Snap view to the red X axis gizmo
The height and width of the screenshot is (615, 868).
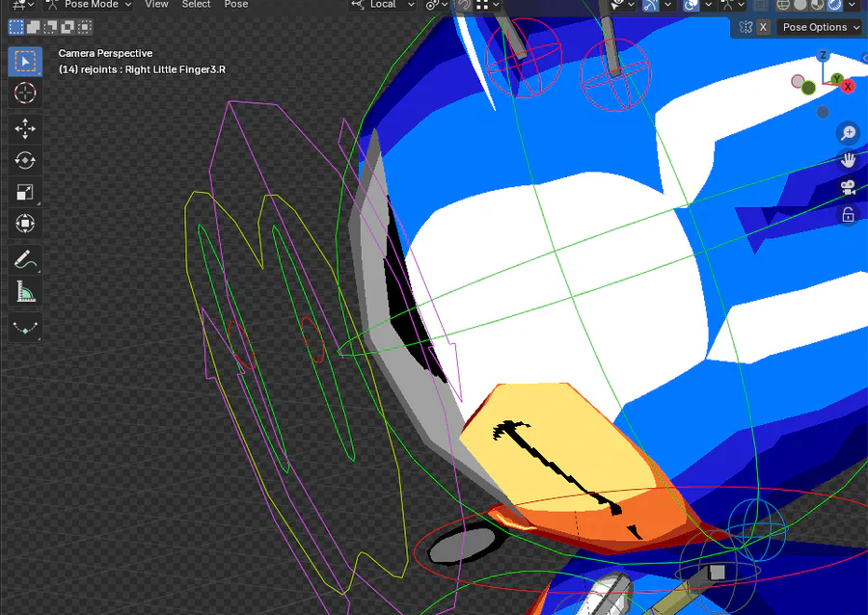point(848,87)
